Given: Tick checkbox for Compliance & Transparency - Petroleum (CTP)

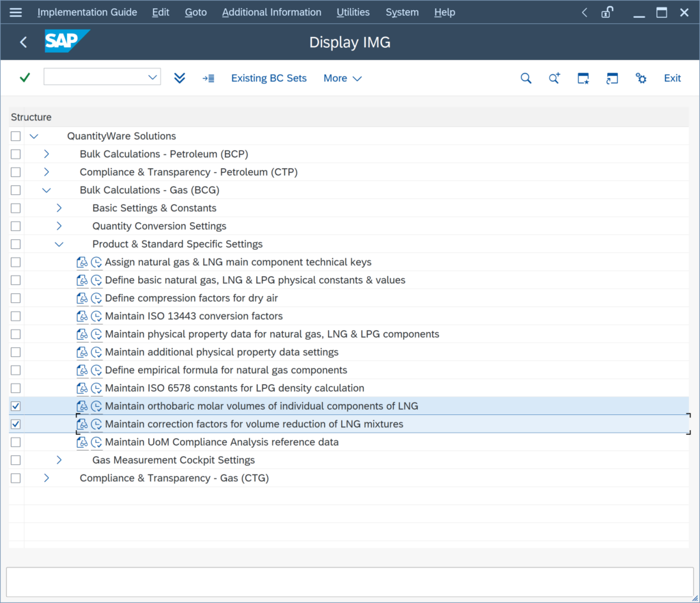Looking at the screenshot, I should (16, 172).
